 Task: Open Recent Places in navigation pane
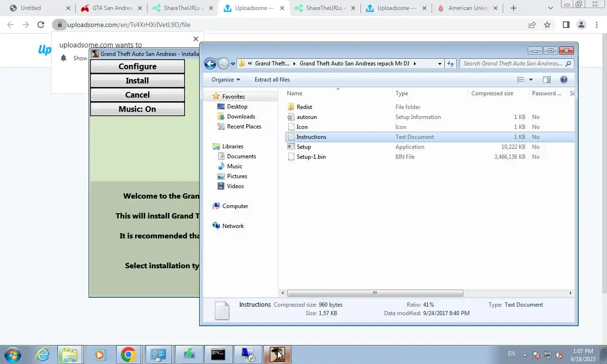tap(244, 127)
